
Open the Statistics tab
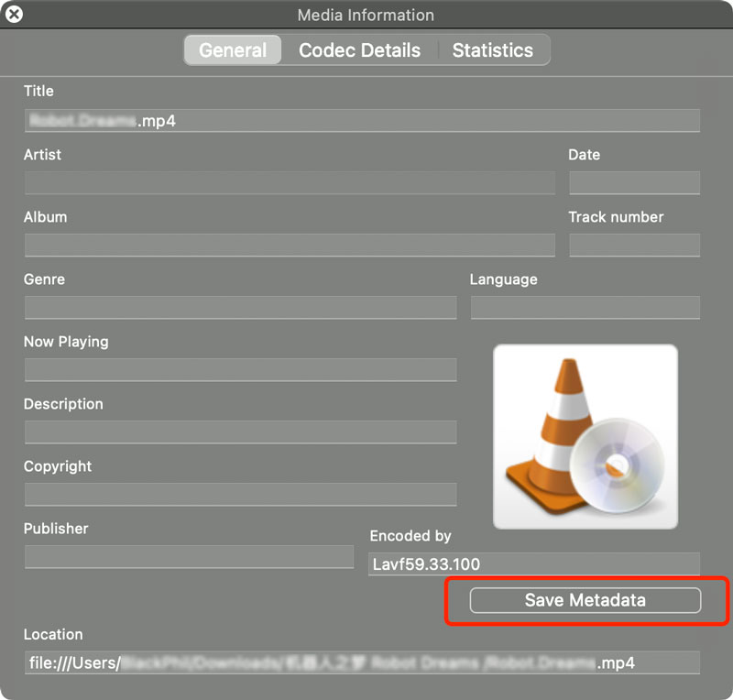(493, 50)
